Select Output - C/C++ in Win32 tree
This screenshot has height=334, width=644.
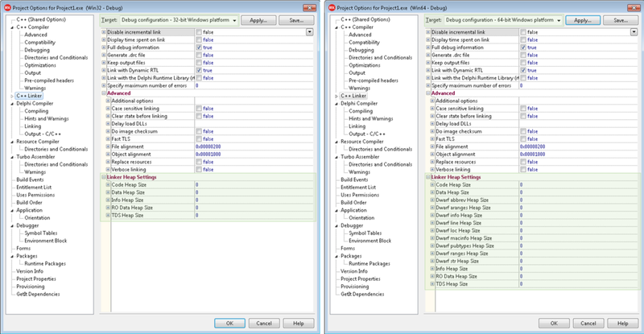pos(43,134)
